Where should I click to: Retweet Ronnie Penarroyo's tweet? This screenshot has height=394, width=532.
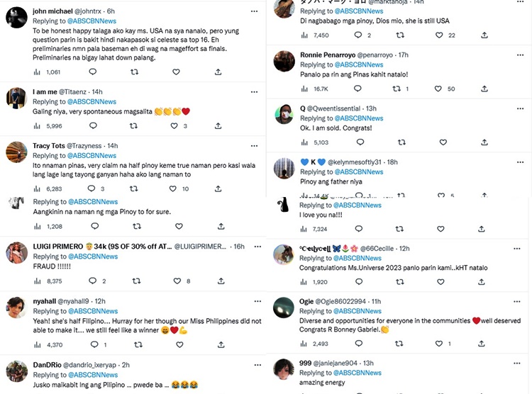(398, 89)
